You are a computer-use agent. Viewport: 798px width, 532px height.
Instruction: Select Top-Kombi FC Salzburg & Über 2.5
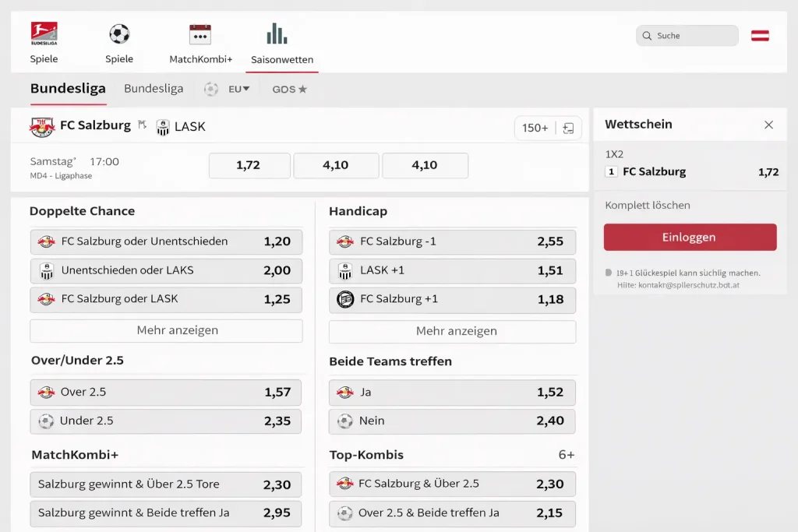pyautogui.click(x=452, y=484)
